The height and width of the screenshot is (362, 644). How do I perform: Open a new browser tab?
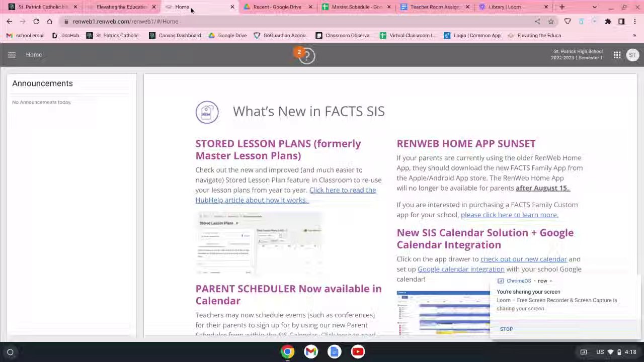(562, 7)
